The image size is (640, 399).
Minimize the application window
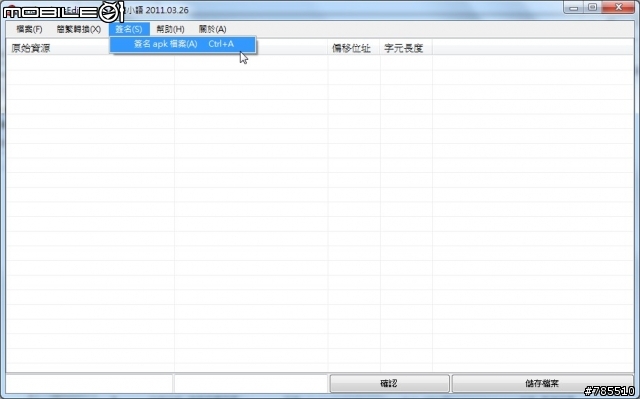574,7
